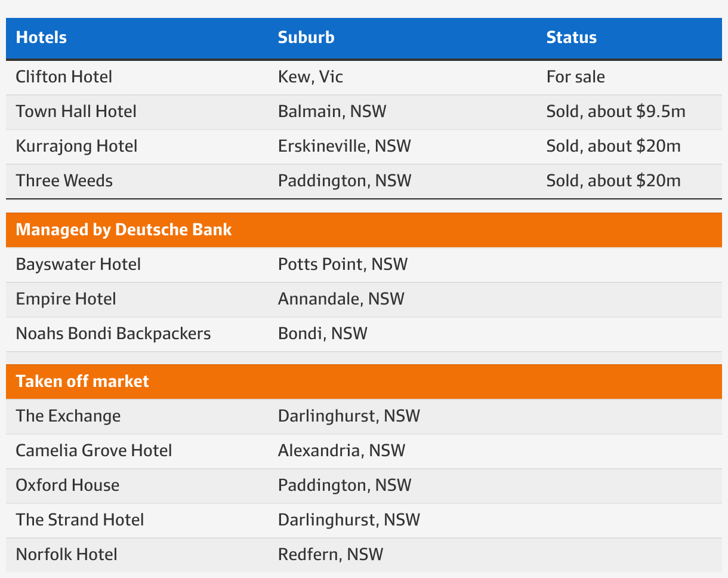Click the Taken off market heading

(x=82, y=382)
